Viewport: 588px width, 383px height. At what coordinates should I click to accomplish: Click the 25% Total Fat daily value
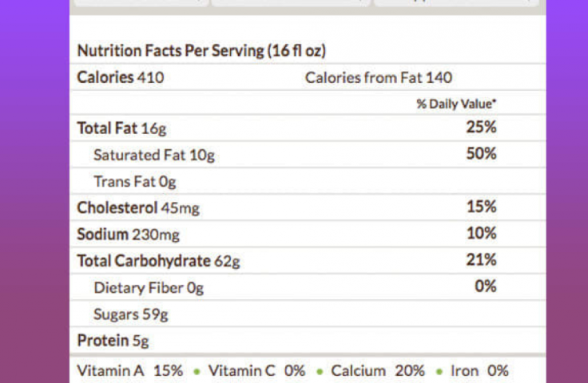tap(481, 128)
